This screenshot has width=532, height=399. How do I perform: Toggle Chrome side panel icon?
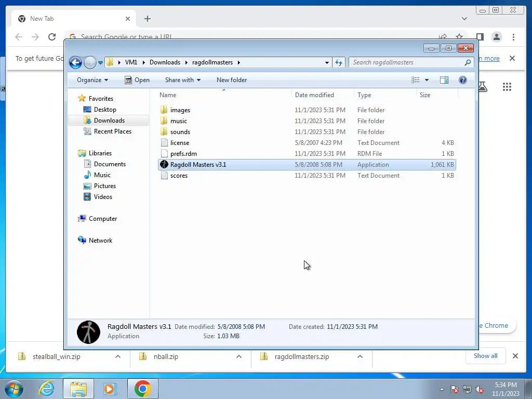click(x=480, y=37)
